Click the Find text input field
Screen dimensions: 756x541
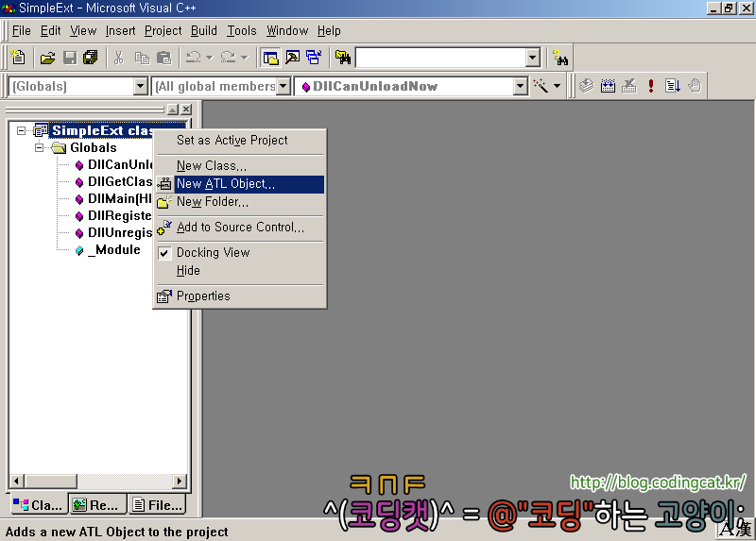[440, 58]
